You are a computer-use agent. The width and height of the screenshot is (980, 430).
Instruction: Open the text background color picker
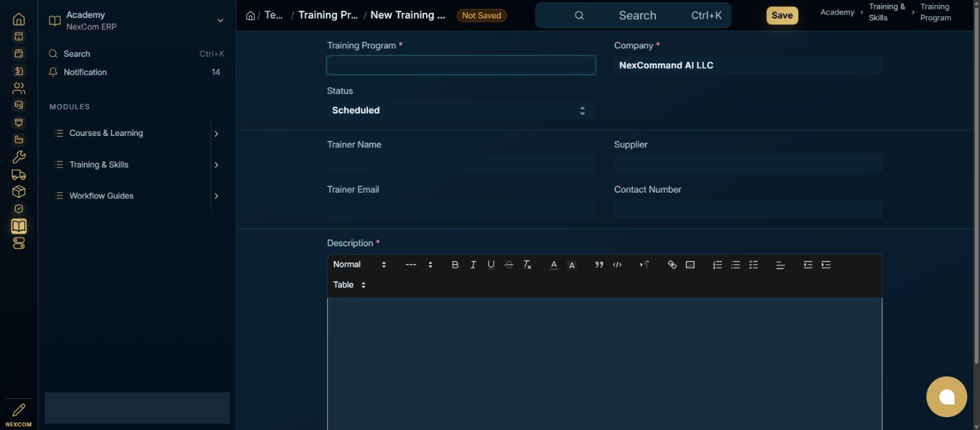(572, 265)
